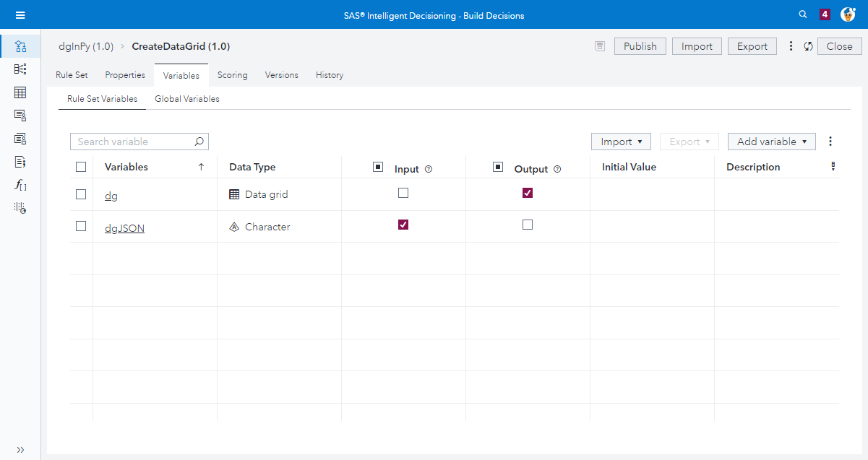
Task: Open the Import dropdown above the table
Action: click(621, 142)
